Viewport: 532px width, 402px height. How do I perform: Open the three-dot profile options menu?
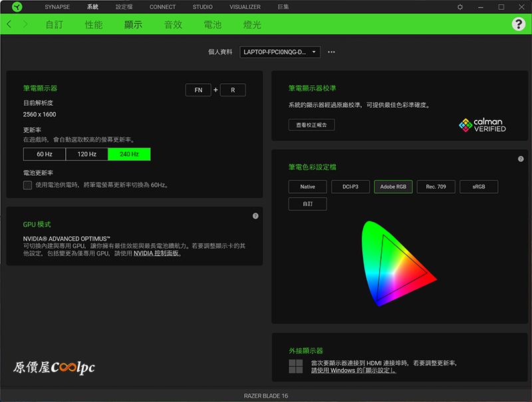(x=331, y=52)
